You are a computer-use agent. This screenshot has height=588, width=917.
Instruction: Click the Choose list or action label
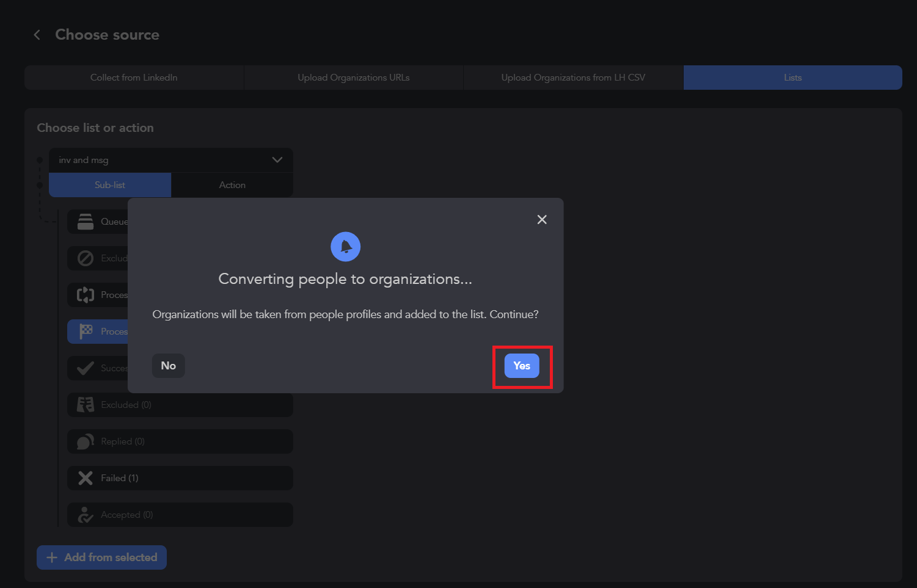click(95, 128)
